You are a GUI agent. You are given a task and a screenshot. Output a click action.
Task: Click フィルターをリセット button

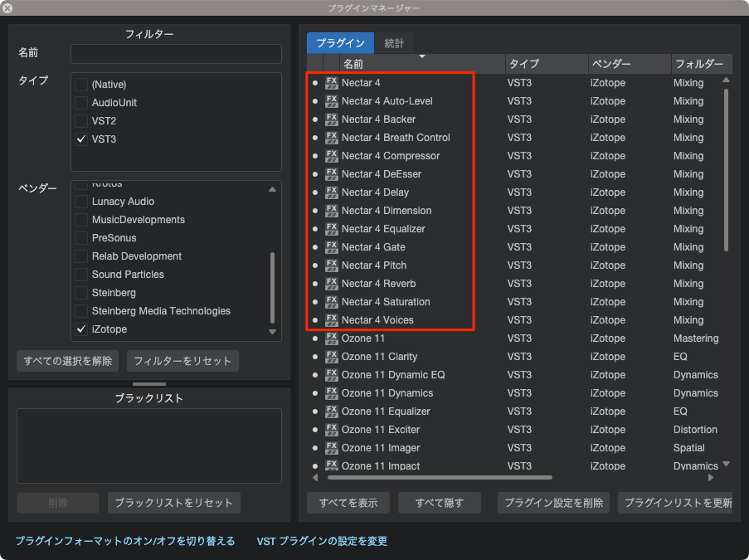pyautogui.click(x=182, y=361)
